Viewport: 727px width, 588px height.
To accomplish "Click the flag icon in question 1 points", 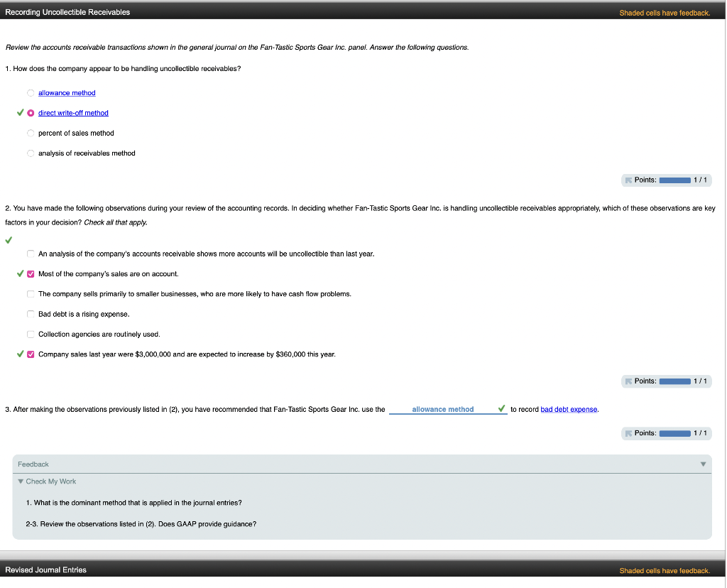I will click(628, 180).
